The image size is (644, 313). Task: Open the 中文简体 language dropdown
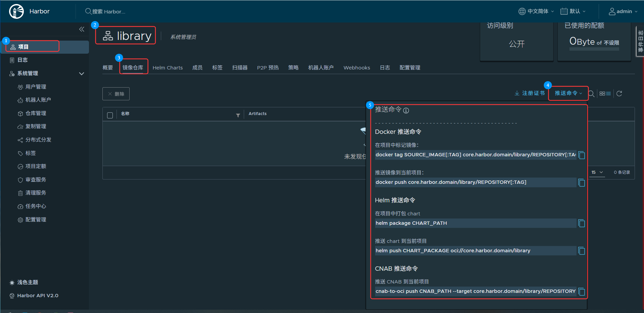pos(536,11)
